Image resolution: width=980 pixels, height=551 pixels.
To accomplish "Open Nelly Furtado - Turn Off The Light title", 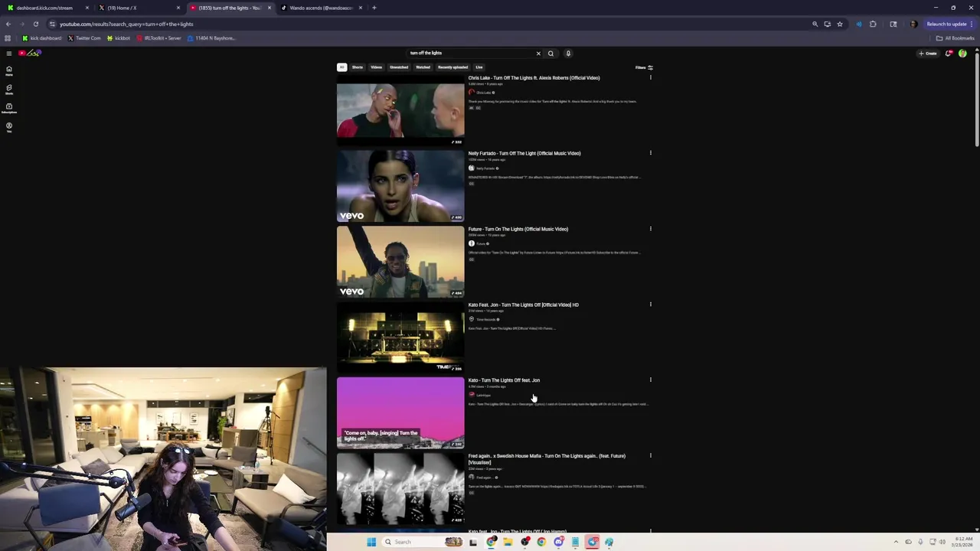I will tap(524, 153).
